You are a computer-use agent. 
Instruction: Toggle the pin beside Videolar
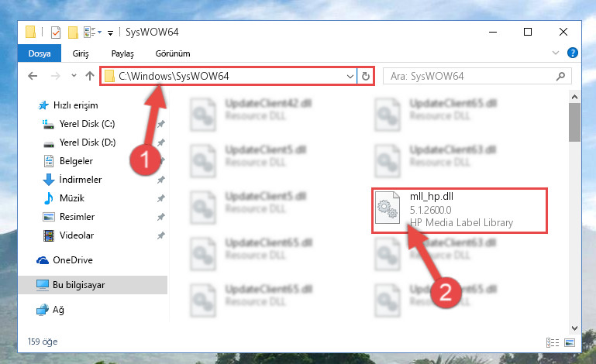[161, 235]
